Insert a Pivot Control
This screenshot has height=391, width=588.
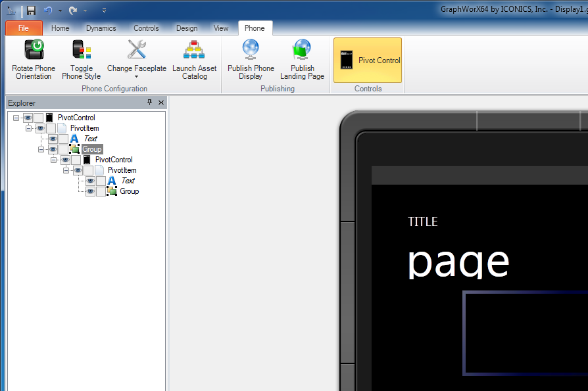368,60
